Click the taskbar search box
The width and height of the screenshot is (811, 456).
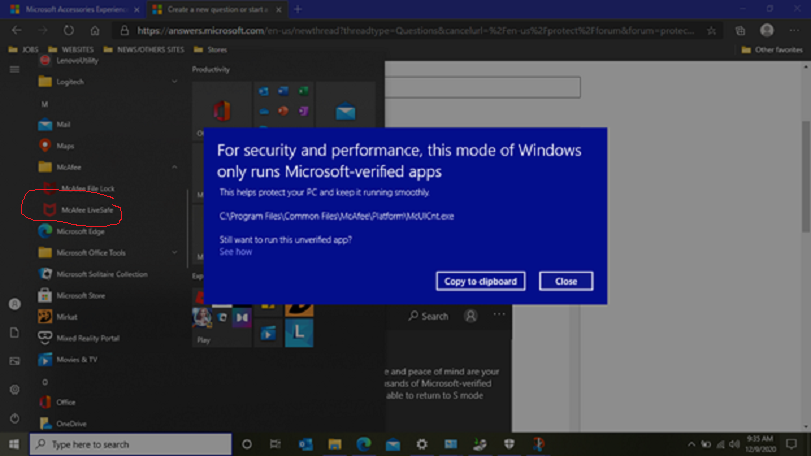130,444
